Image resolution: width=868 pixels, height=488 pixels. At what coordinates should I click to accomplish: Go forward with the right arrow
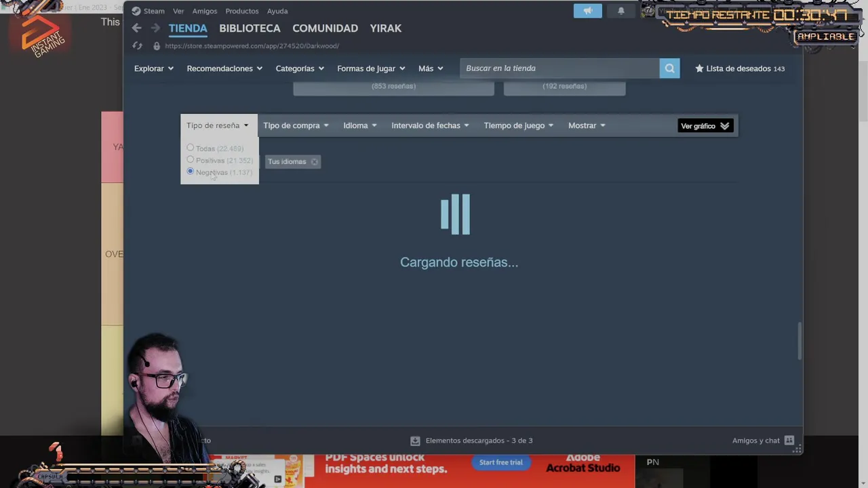pos(155,28)
